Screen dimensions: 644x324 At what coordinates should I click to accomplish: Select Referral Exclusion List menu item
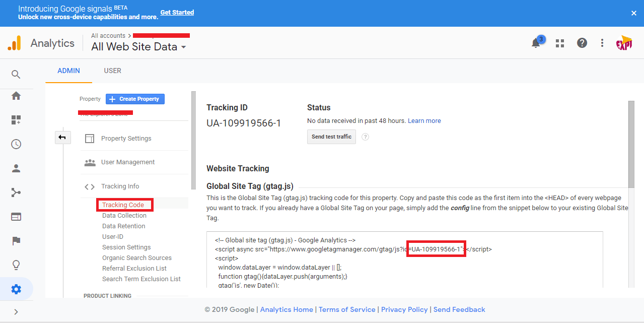134,269
